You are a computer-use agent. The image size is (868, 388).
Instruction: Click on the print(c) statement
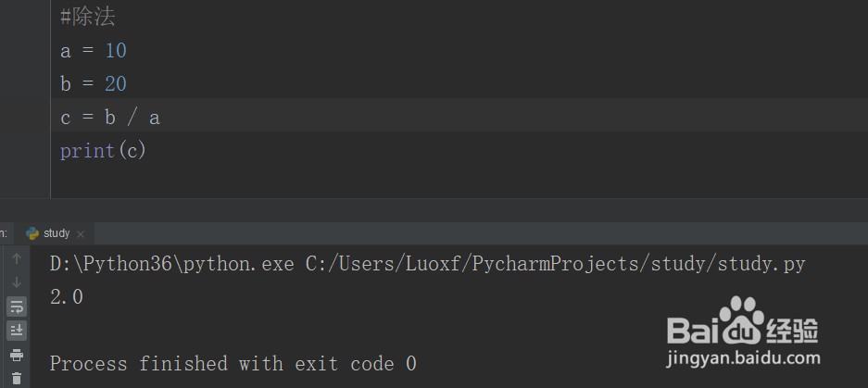103,151
